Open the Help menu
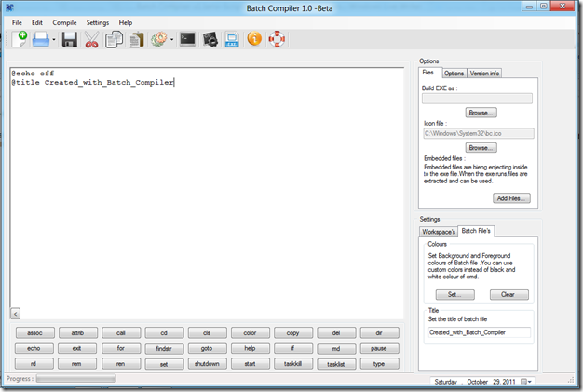 tap(126, 22)
